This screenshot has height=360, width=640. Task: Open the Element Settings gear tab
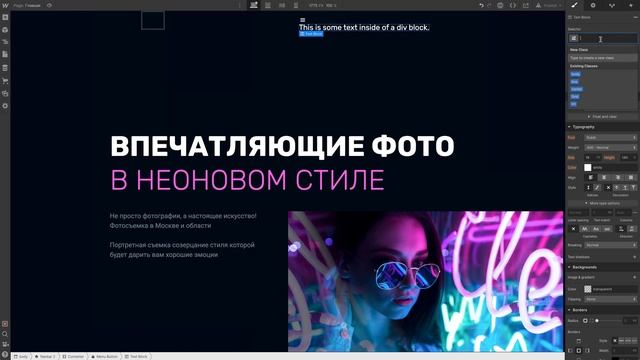click(x=593, y=5)
